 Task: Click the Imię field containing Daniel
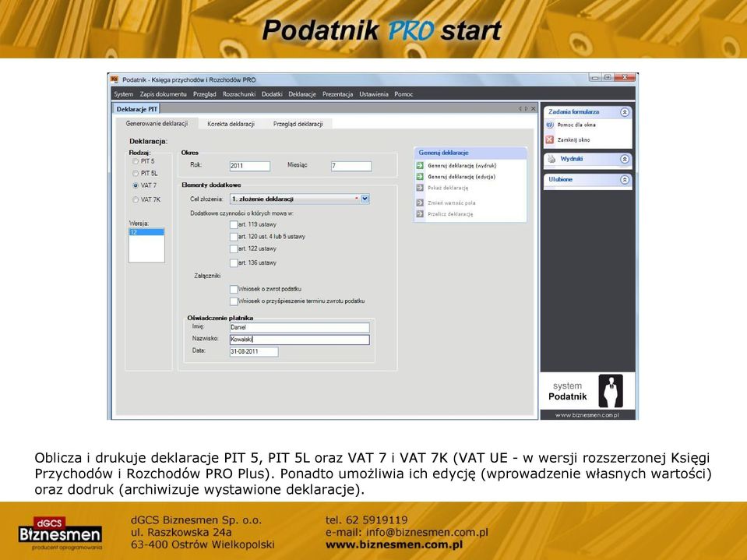(x=300, y=327)
